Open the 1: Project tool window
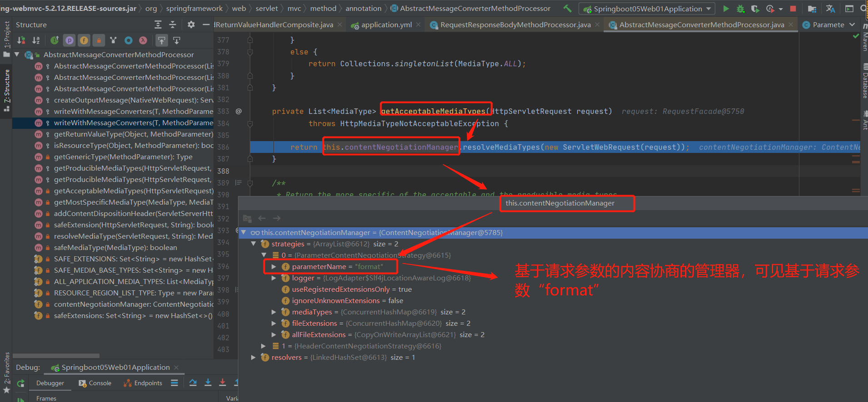This screenshot has width=868, height=402. pyautogui.click(x=6, y=39)
